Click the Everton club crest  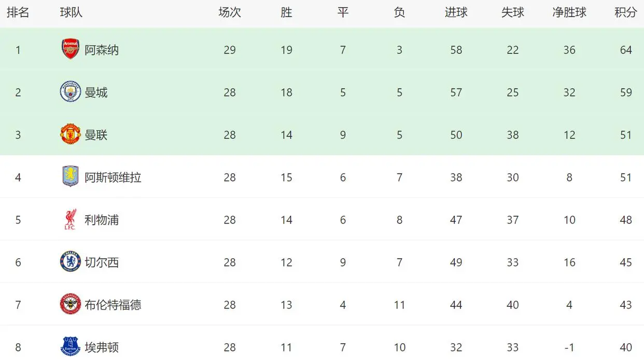pyautogui.click(x=70, y=346)
